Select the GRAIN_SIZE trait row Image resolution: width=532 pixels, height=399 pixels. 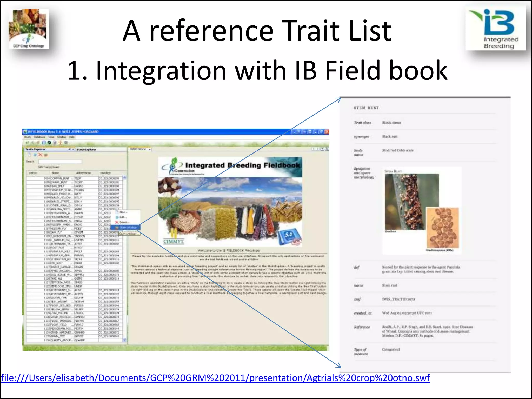point(75,336)
